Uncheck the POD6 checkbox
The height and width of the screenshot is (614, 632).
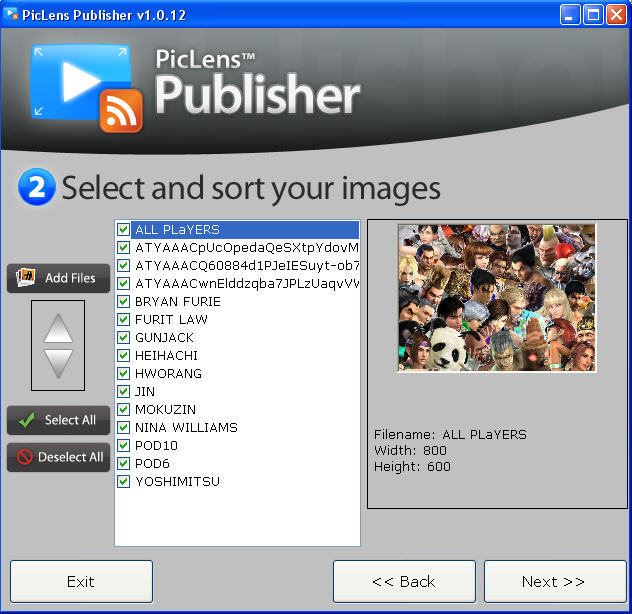(x=123, y=463)
